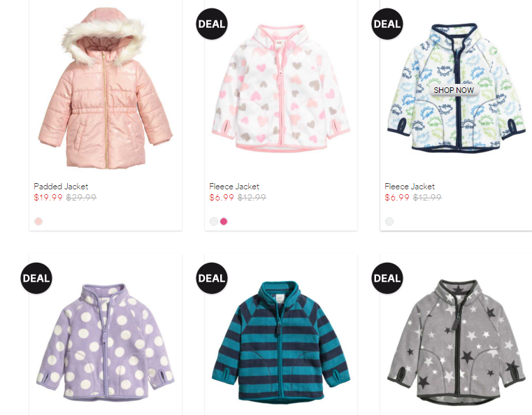The width and height of the screenshot is (532, 415).
Task: Select the light pink swatch for Padded Jacket
Action: 38,221
